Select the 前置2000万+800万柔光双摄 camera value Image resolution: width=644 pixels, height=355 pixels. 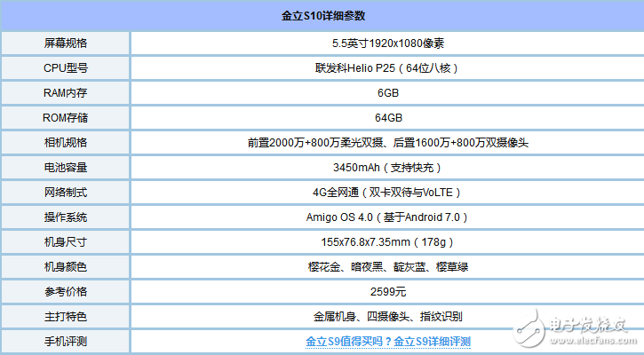[387, 143]
